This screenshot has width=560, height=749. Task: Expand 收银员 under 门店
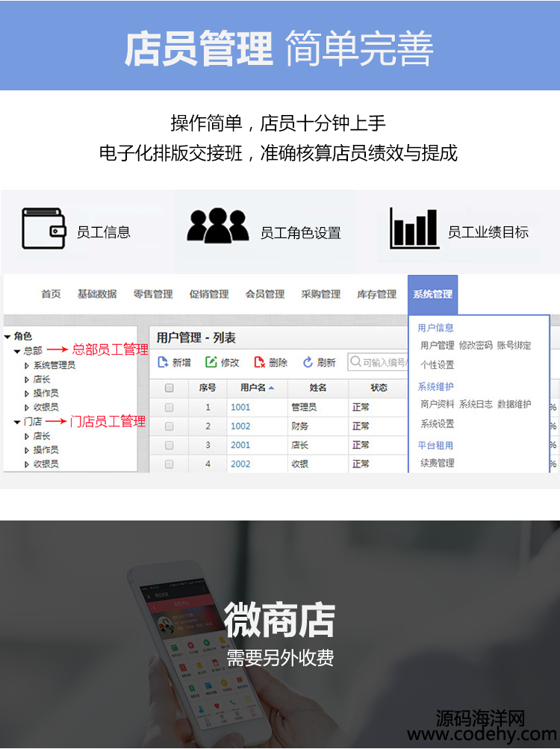click(x=27, y=464)
